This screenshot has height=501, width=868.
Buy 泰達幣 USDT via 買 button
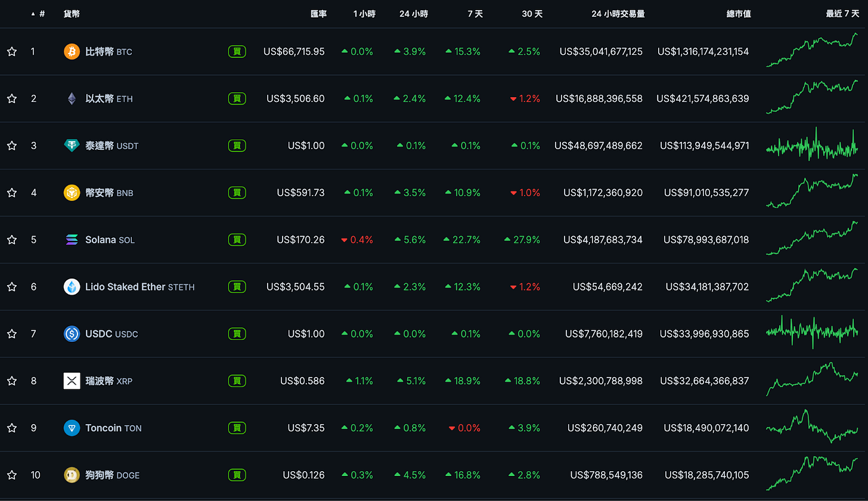tap(237, 146)
